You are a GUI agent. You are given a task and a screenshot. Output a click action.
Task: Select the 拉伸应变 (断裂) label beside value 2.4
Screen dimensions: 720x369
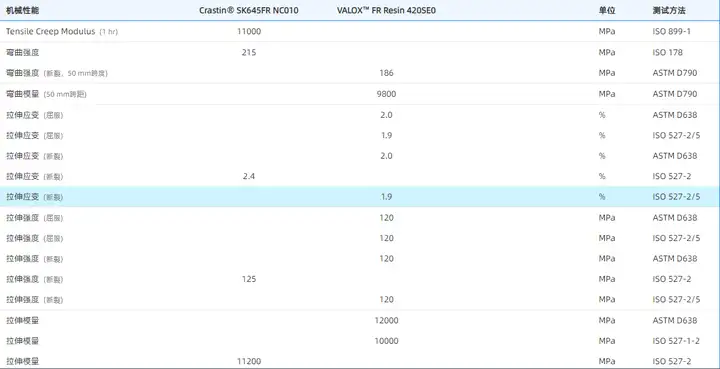pos(34,176)
